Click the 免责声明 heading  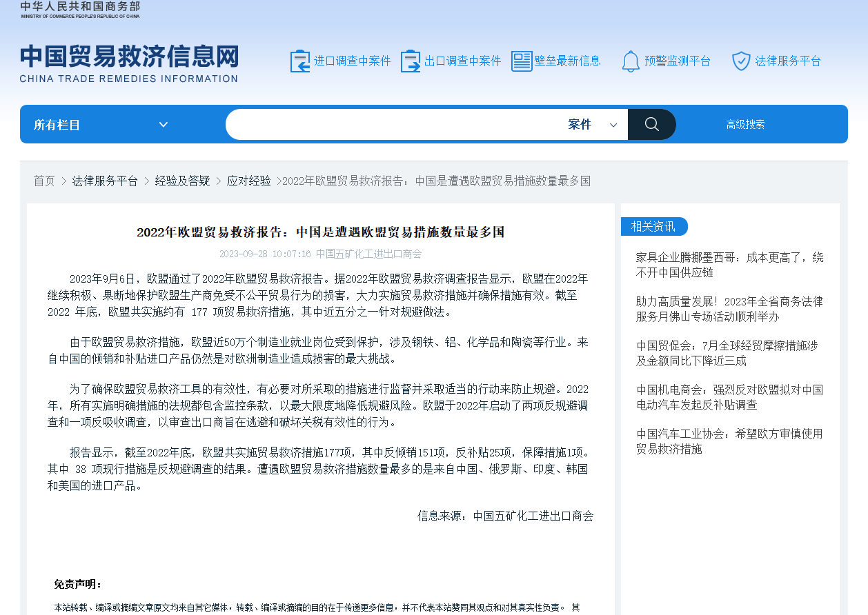78,584
